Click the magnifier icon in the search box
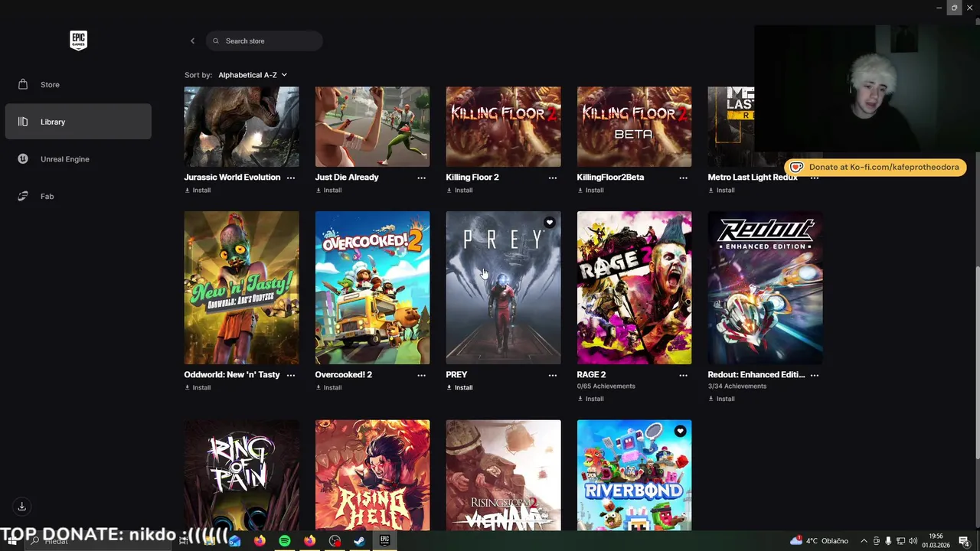 coord(216,41)
